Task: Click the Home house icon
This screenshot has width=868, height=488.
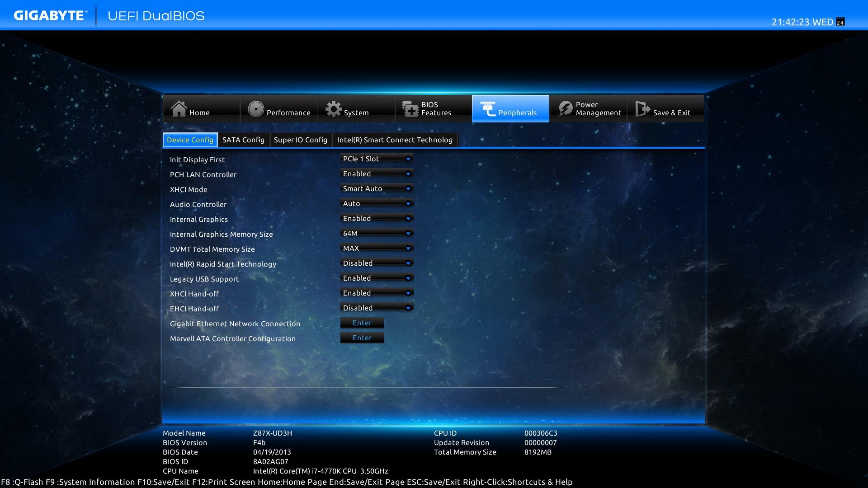Action: (x=179, y=108)
